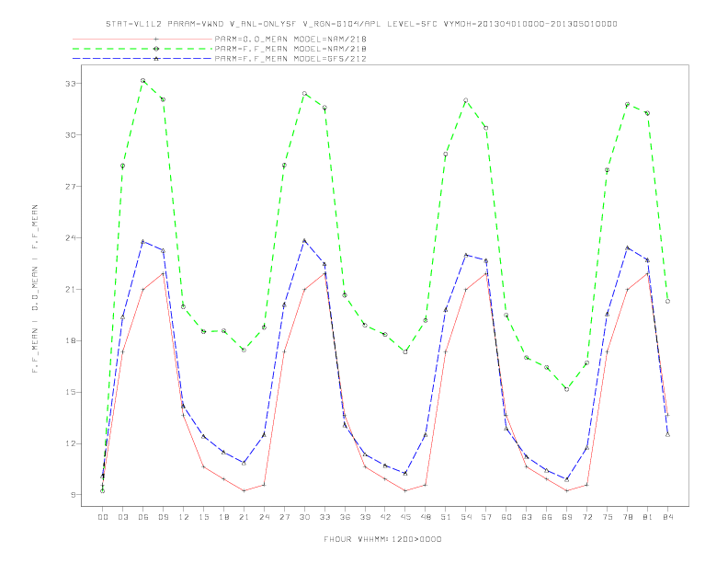This screenshot has height=563, width=728.
Task: Click x-axis forecast hour label 00
Action: pyautogui.click(x=103, y=517)
